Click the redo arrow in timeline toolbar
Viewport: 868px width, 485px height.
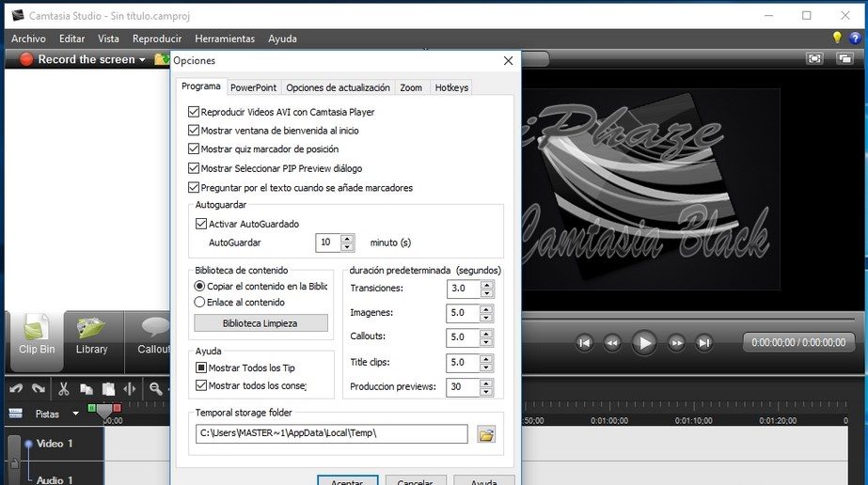coord(39,389)
